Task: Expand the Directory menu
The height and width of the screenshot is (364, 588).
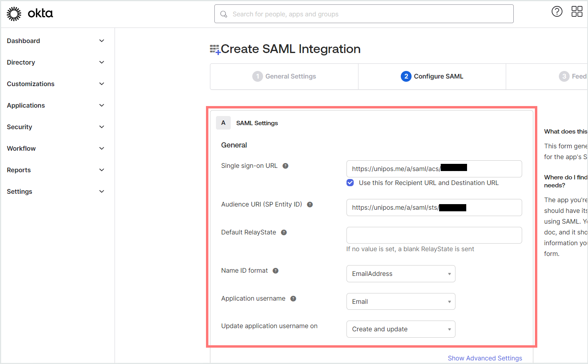Action: tap(55, 62)
